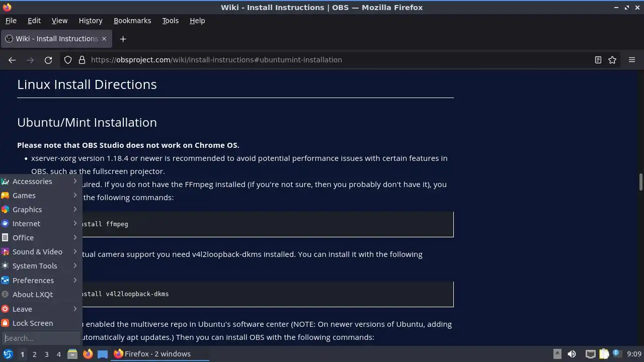
Task: Click Accessories category icon in menu
Action: click(x=5, y=182)
